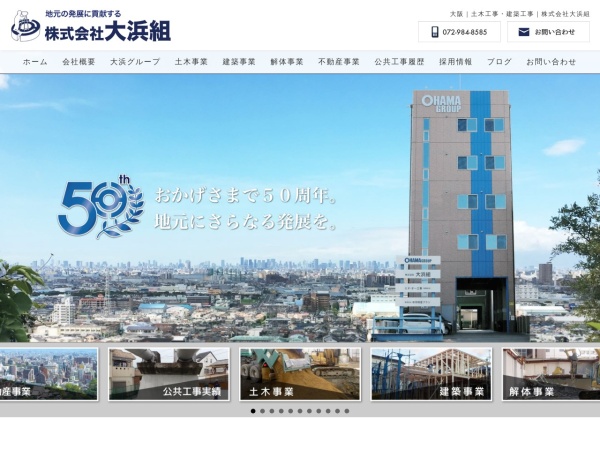The width and height of the screenshot is (600, 450).
Task: Click お問い合わせ in the navigation bar
Action: (x=551, y=62)
